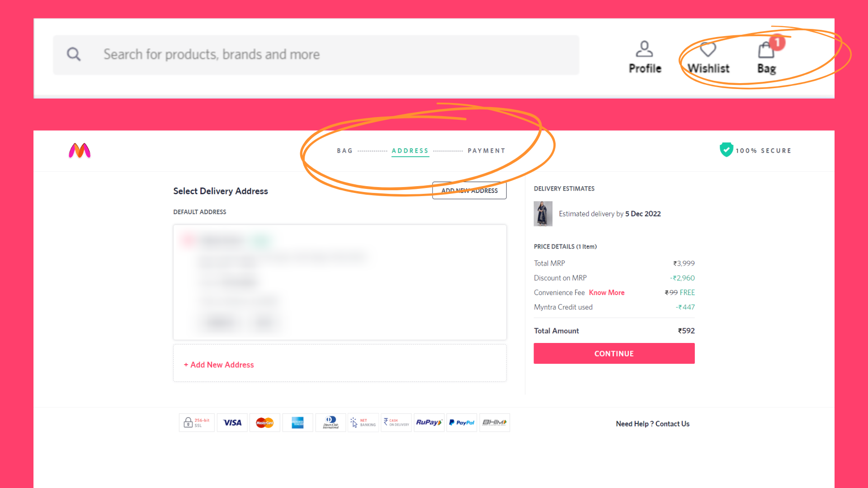This screenshot has width=868, height=488.
Task: Go to the BAG checkout step
Action: coord(344,151)
